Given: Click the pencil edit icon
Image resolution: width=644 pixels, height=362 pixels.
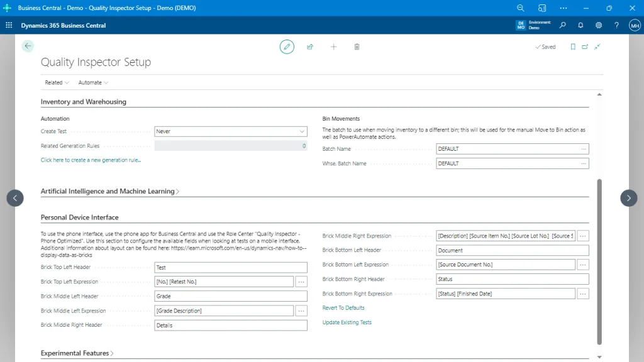Looking at the screenshot, I should tap(287, 47).
